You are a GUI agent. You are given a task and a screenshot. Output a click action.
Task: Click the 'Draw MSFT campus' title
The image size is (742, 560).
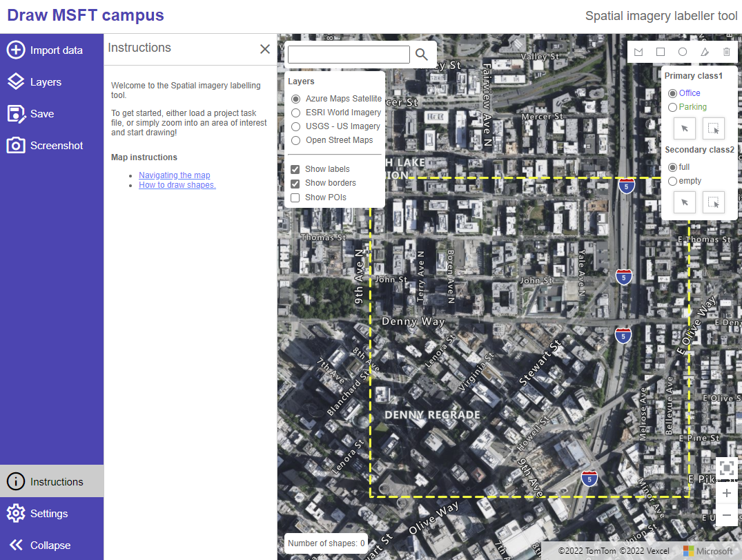coord(86,15)
